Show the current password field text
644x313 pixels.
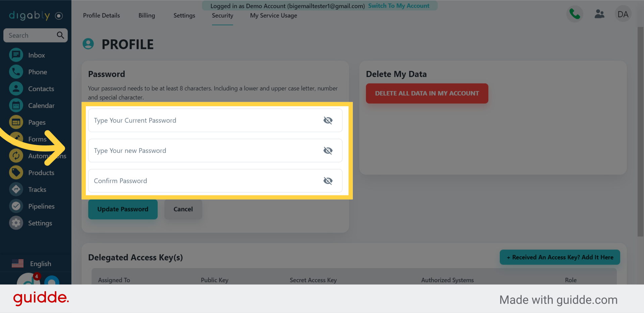pyautogui.click(x=328, y=120)
